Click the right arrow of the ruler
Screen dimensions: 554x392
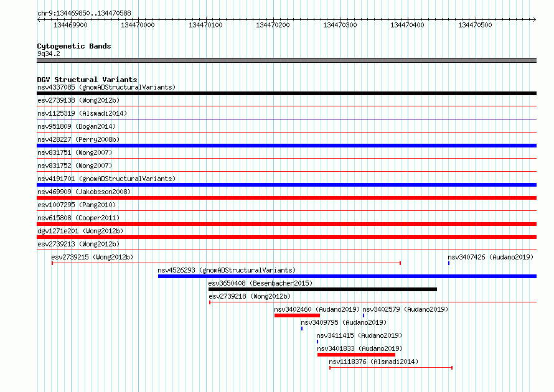535,19
